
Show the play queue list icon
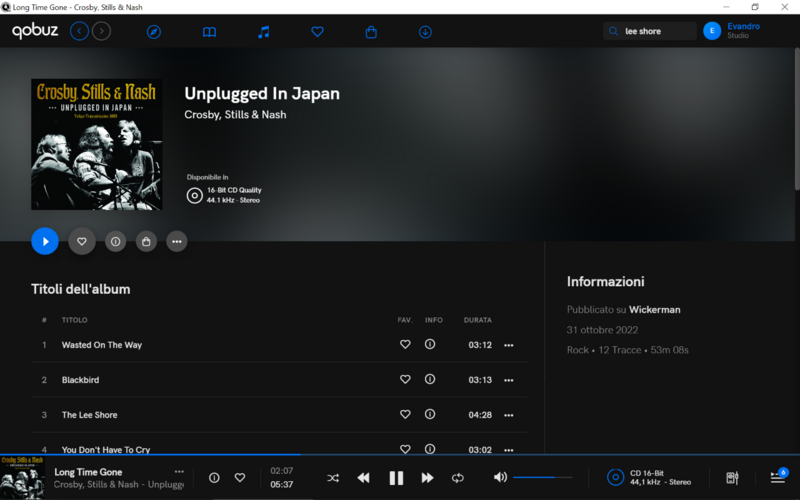pos(777,478)
